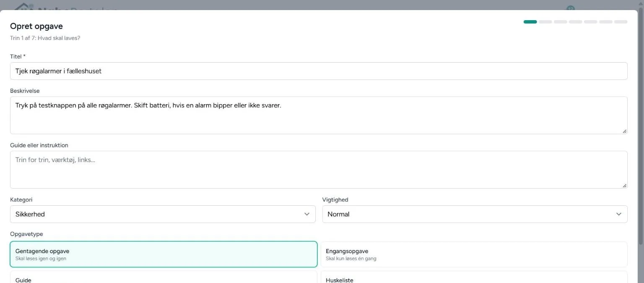Screen dimensions: 644x283
Task: Click the Beskrivelse resize handle
Action: point(624,131)
